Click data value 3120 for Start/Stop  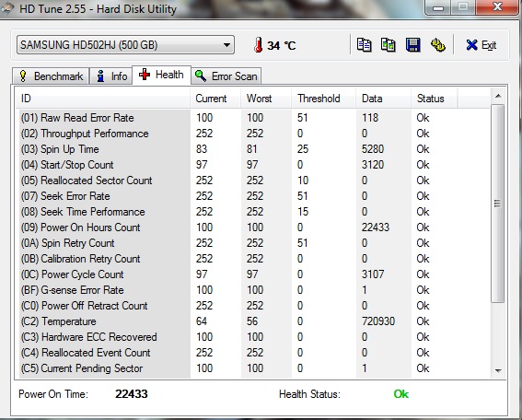coord(373,165)
